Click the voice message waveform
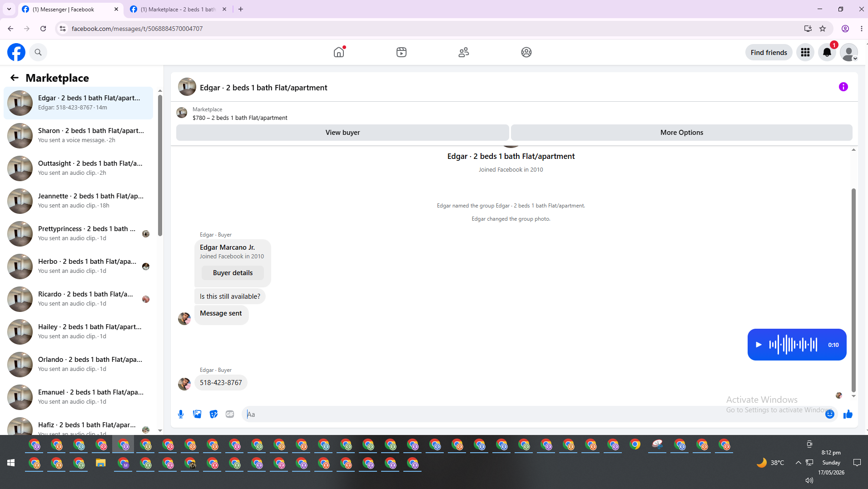The image size is (868, 489). pos(793,345)
